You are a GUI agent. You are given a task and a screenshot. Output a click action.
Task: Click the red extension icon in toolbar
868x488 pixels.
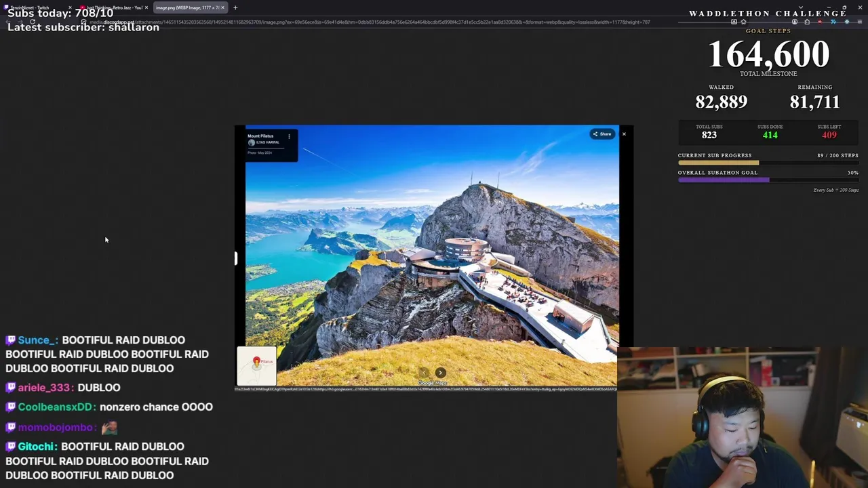(819, 22)
